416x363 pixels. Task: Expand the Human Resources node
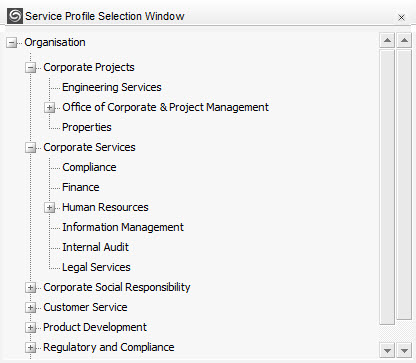[49, 208]
